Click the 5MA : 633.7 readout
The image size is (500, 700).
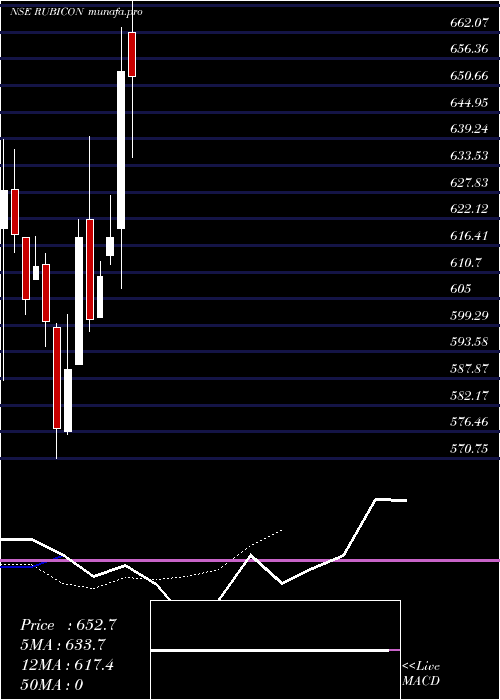click(64, 645)
